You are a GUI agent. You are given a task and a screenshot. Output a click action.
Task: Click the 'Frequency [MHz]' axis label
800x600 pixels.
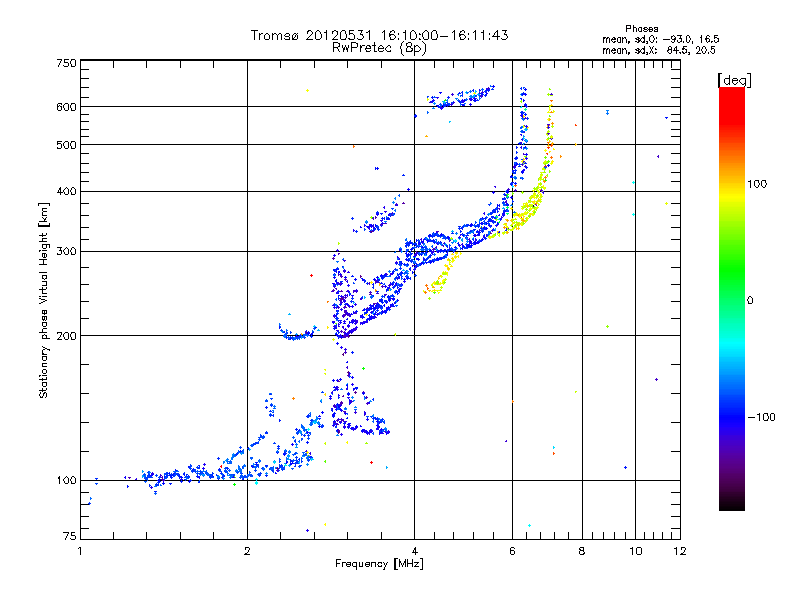click(379, 564)
